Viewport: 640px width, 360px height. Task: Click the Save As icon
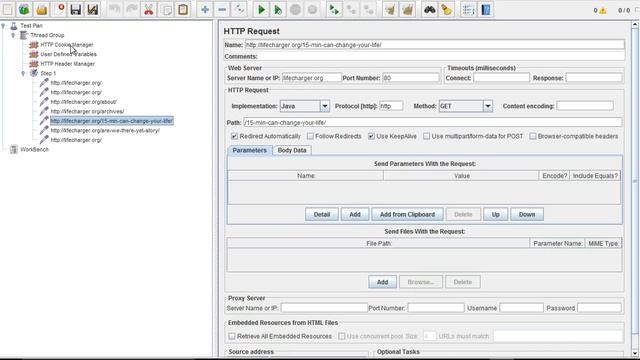(x=93, y=9)
